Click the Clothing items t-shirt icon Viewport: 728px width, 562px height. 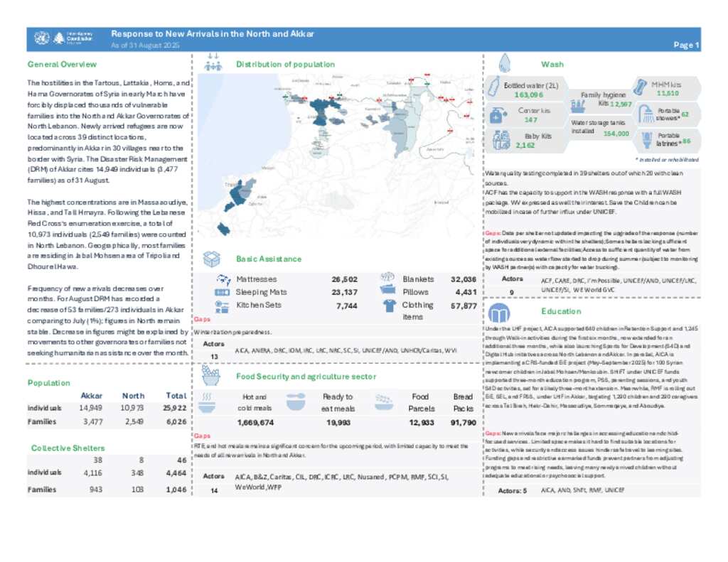(x=389, y=306)
